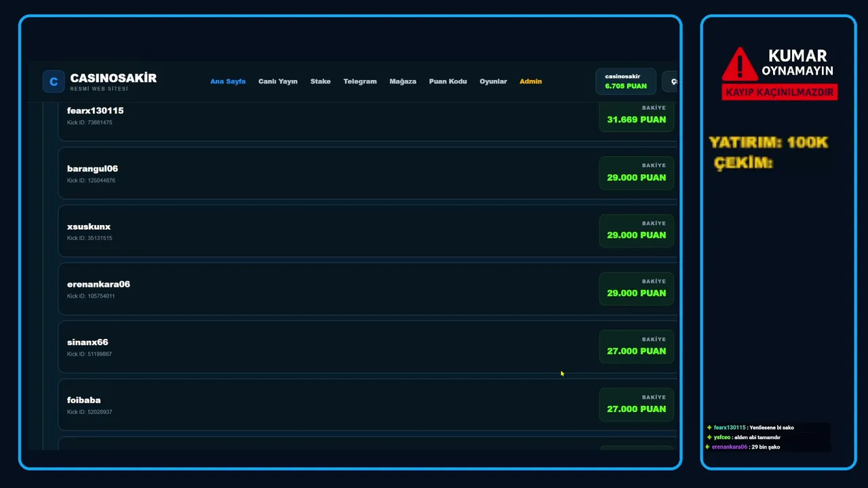
Task: Click the CASINOSAKIR blue C logo icon
Action: 54,81
